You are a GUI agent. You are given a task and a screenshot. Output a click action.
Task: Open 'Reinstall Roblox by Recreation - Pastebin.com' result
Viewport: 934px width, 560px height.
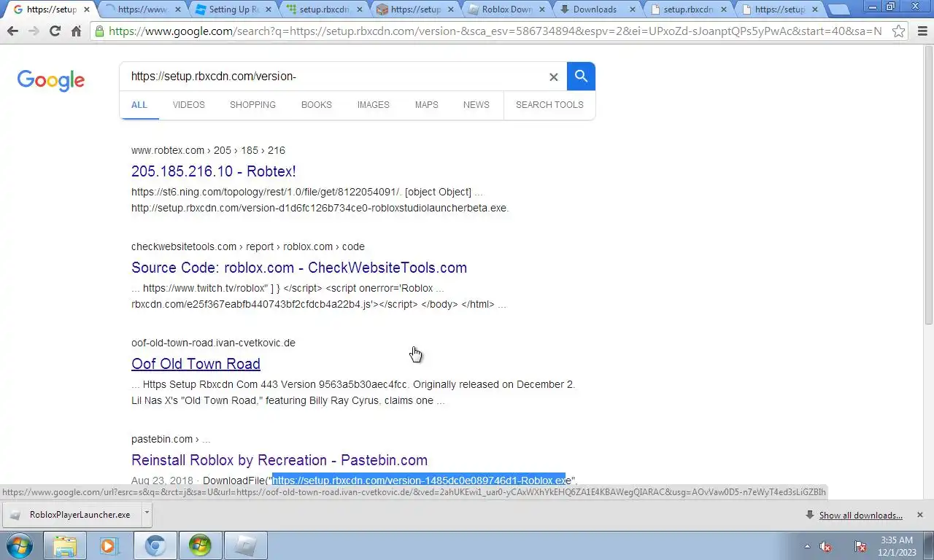tap(279, 460)
